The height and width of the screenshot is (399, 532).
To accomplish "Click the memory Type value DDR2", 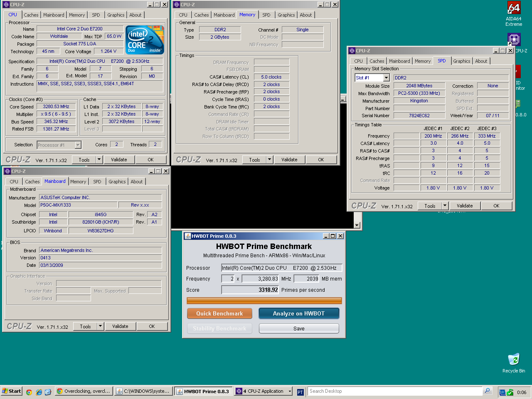I will tap(220, 30).
